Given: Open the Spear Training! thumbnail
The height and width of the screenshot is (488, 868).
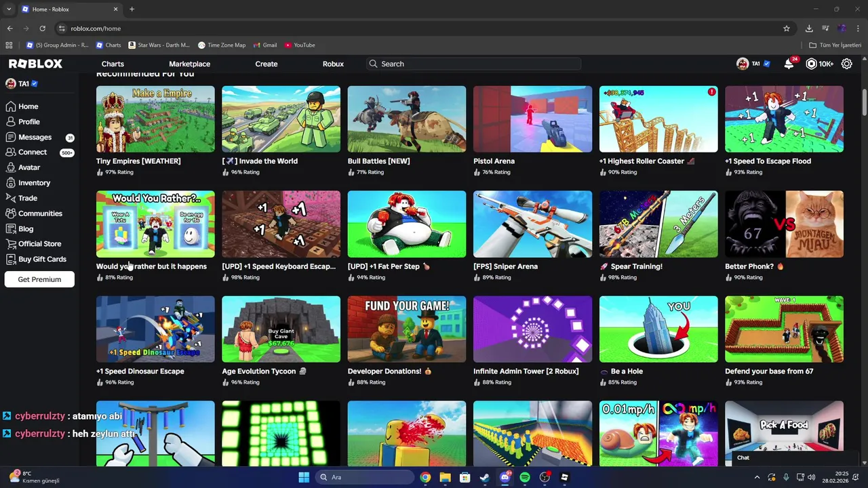Looking at the screenshot, I should click(658, 224).
